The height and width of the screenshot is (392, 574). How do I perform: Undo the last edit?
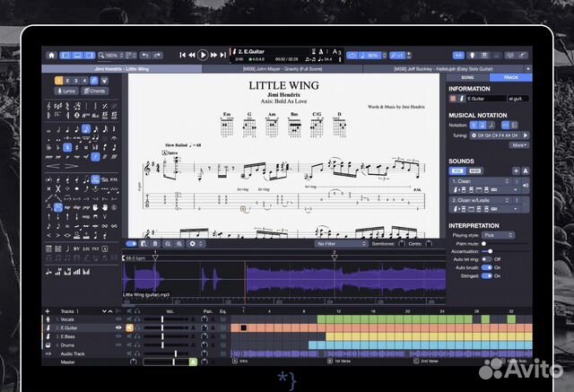point(145,56)
